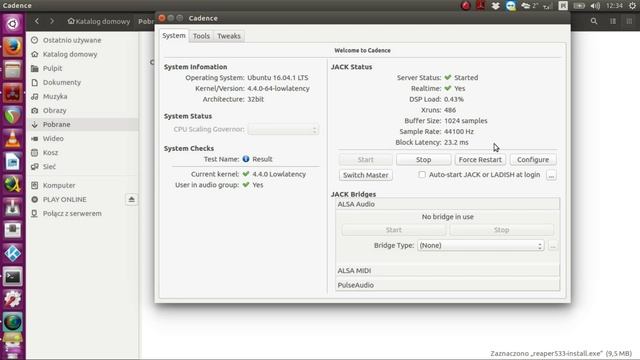The image size is (640, 360).
Task: Open Komputer in the Files sidebar
Action: tap(83, 185)
